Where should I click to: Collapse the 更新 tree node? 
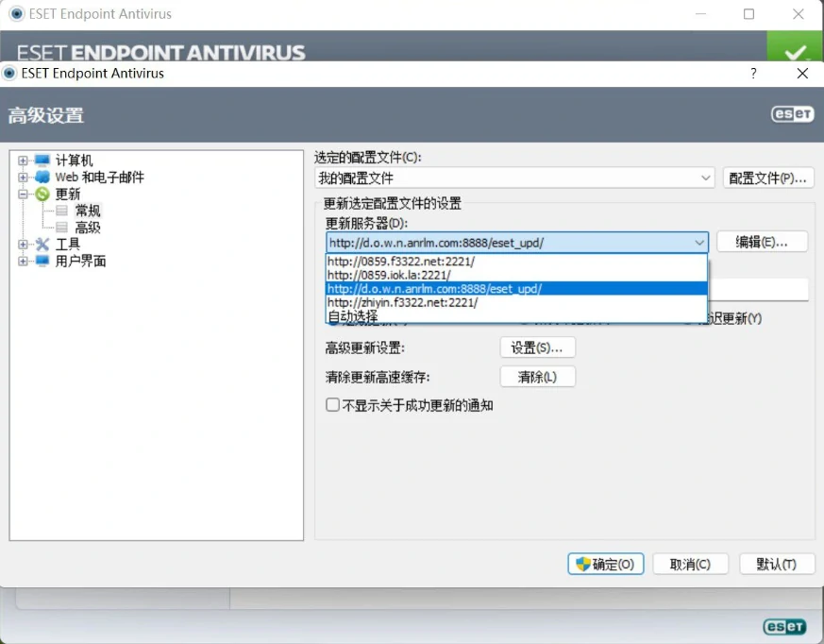pos(23,195)
